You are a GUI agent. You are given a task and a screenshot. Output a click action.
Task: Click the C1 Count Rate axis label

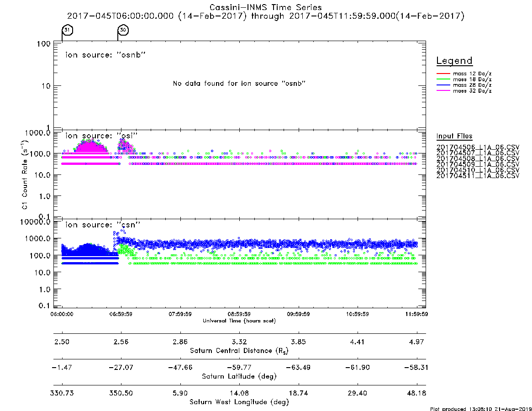point(26,175)
